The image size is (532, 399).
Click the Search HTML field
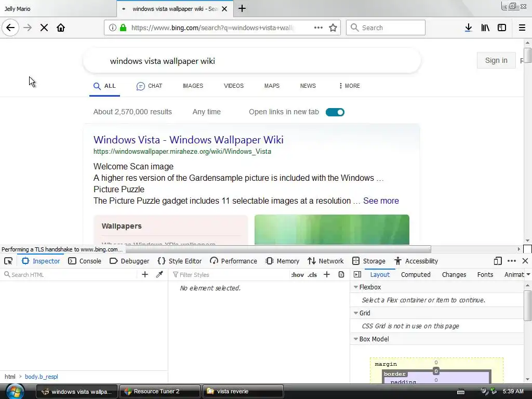click(70, 274)
